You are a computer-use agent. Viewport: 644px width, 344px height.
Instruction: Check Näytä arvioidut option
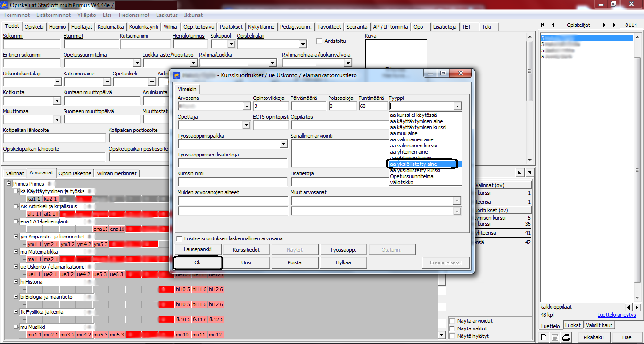pos(453,321)
